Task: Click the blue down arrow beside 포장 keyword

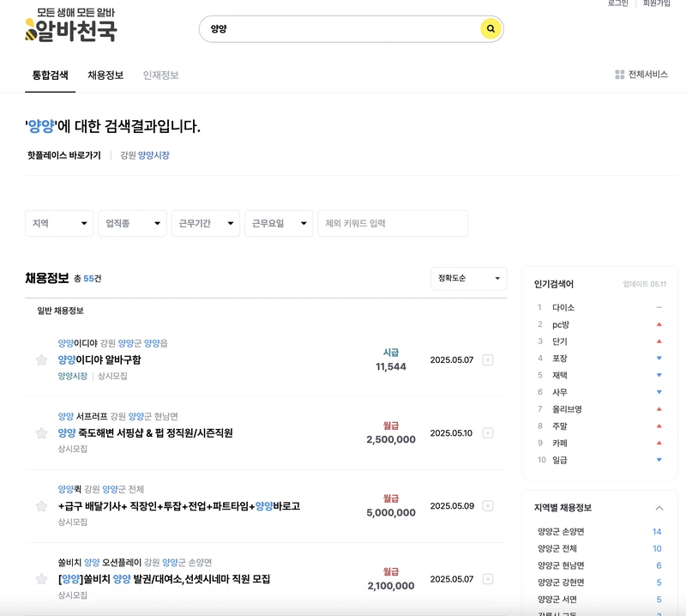Action: 659,358
